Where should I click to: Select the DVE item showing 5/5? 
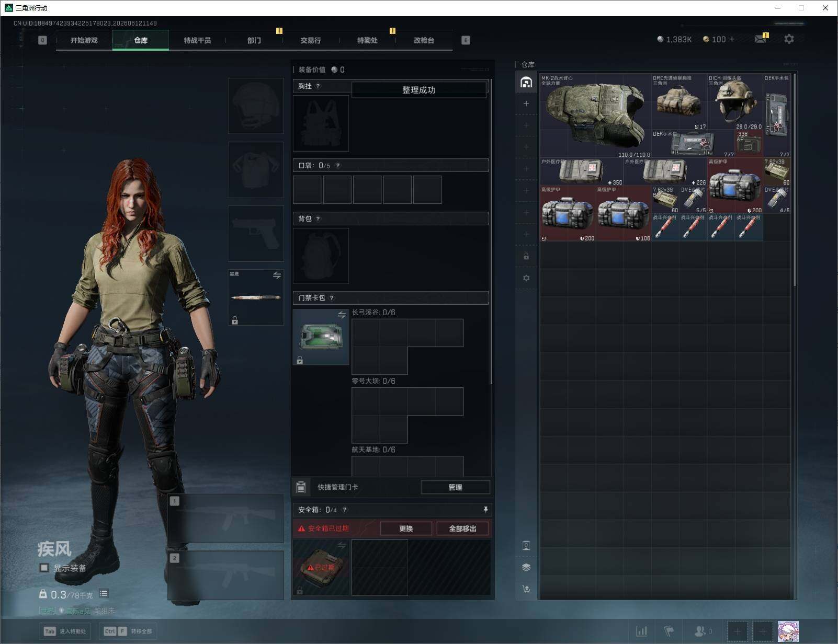click(x=693, y=200)
